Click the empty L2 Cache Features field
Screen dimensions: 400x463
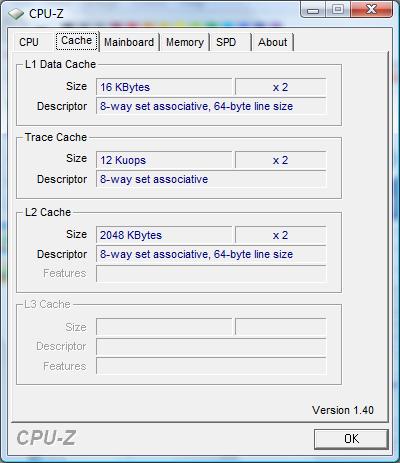coord(211,274)
